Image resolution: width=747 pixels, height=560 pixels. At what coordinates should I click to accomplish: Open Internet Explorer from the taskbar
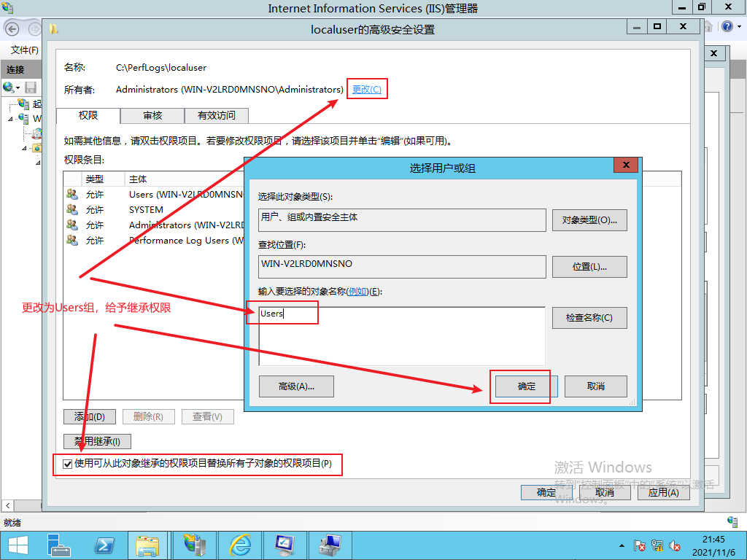click(240, 545)
